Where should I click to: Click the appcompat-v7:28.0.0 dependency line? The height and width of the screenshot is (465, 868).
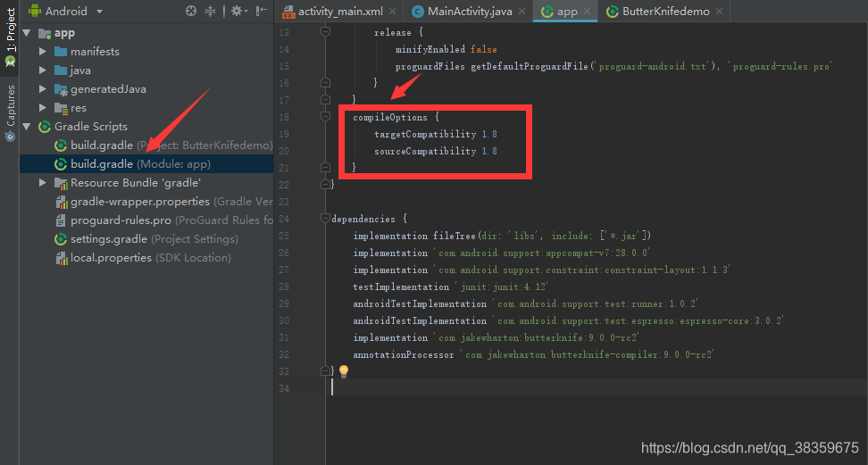tap(502, 253)
